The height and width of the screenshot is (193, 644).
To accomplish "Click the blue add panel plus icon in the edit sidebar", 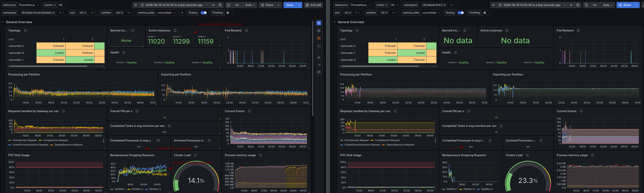I will [x=319, y=23].
